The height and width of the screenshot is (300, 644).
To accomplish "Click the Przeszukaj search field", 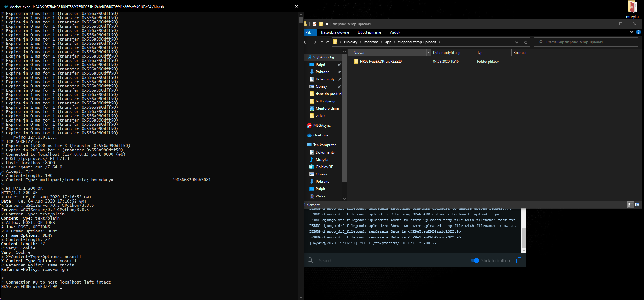I will (585, 42).
